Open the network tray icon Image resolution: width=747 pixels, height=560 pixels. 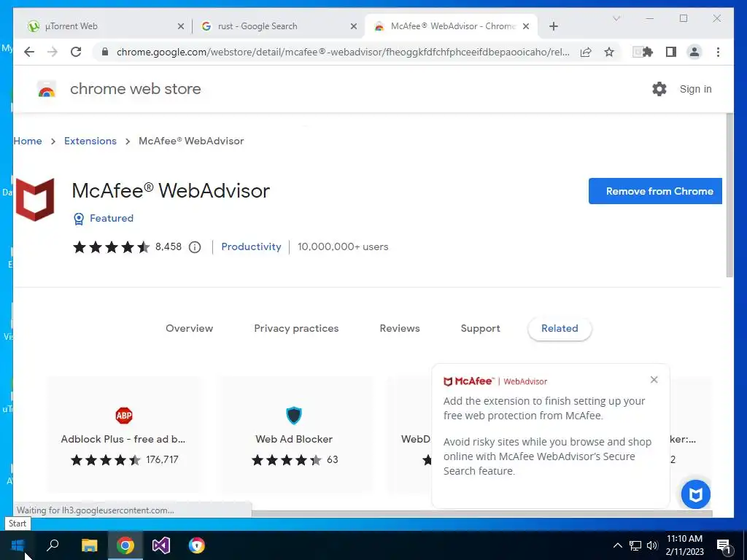pyautogui.click(x=635, y=545)
